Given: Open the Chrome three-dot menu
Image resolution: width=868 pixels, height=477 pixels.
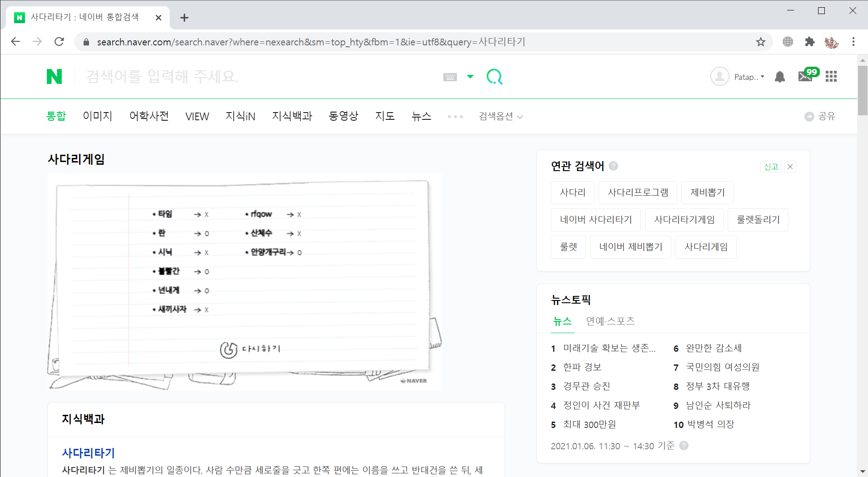Looking at the screenshot, I should tap(853, 42).
